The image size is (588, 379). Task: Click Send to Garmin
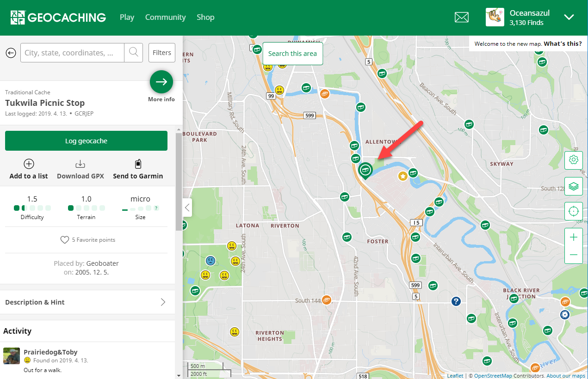pyautogui.click(x=138, y=170)
